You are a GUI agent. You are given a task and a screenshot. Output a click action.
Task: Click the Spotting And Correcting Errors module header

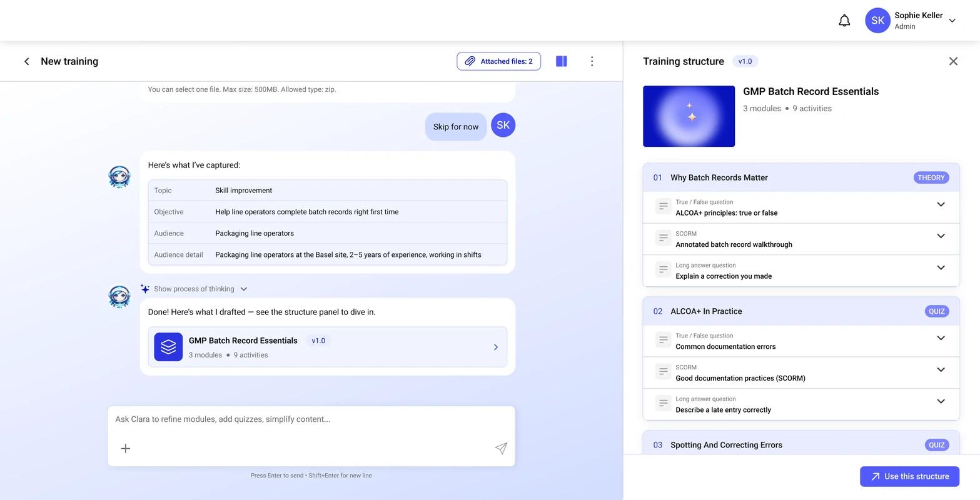(x=801, y=443)
